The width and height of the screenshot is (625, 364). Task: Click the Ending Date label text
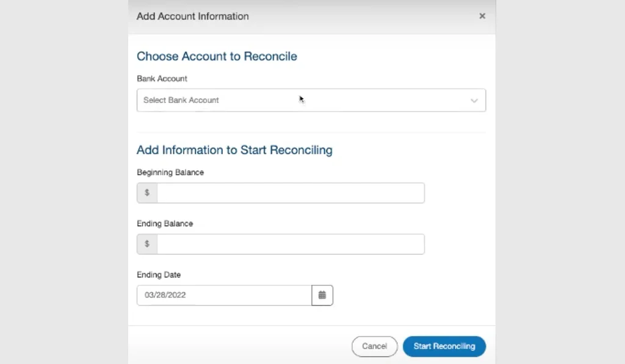coord(159,275)
